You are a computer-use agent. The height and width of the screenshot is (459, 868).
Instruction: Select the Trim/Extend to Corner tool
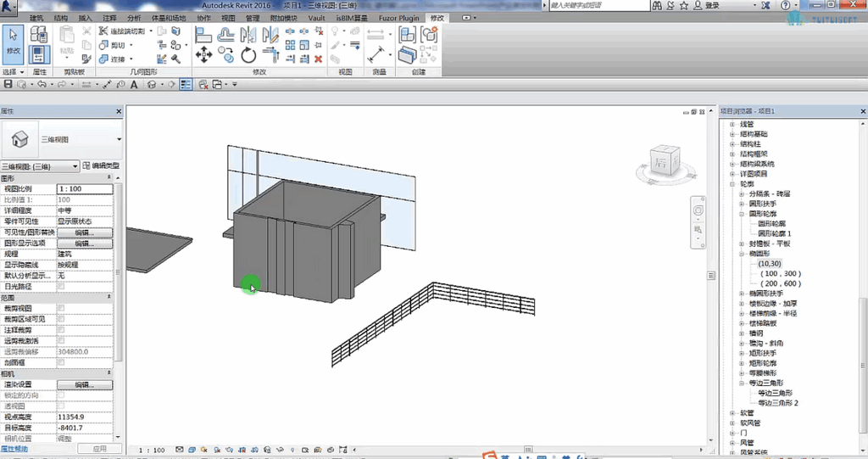pyautogui.click(x=270, y=55)
